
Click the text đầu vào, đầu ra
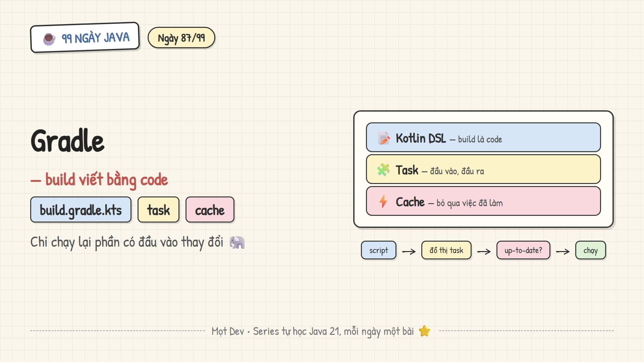[x=457, y=171]
